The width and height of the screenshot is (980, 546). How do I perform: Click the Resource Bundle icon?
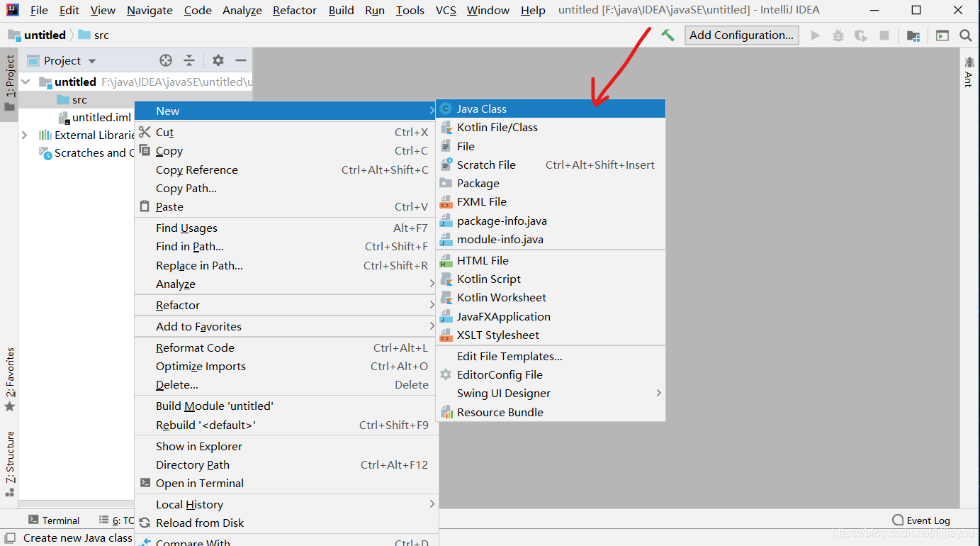point(446,412)
